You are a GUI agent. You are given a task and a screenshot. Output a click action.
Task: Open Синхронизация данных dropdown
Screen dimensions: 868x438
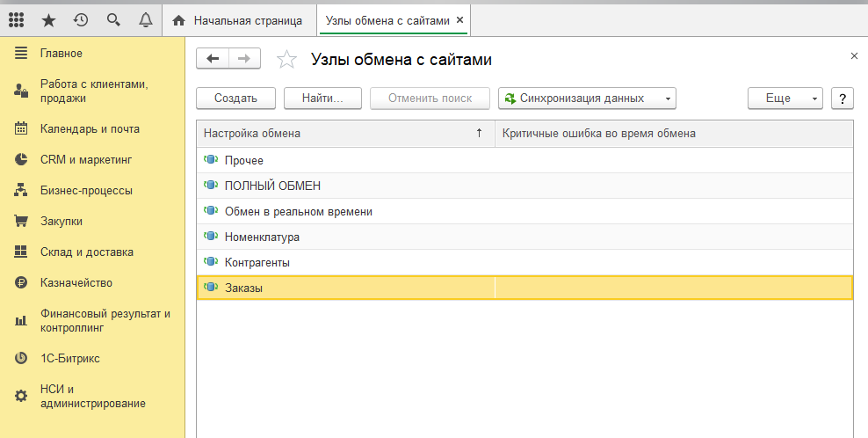click(x=588, y=99)
